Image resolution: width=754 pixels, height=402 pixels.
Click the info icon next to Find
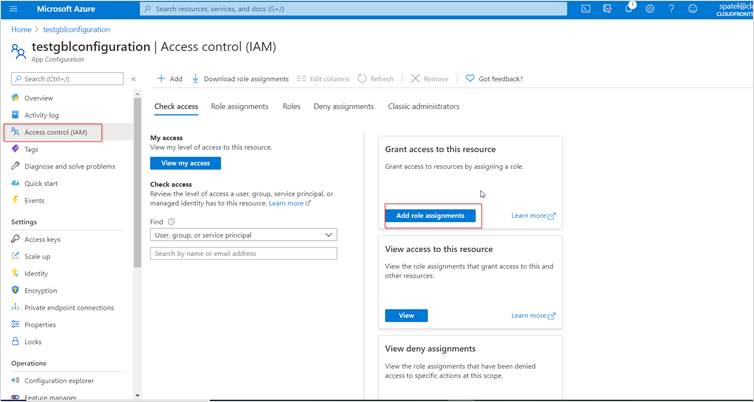click(x=171, y=222)
